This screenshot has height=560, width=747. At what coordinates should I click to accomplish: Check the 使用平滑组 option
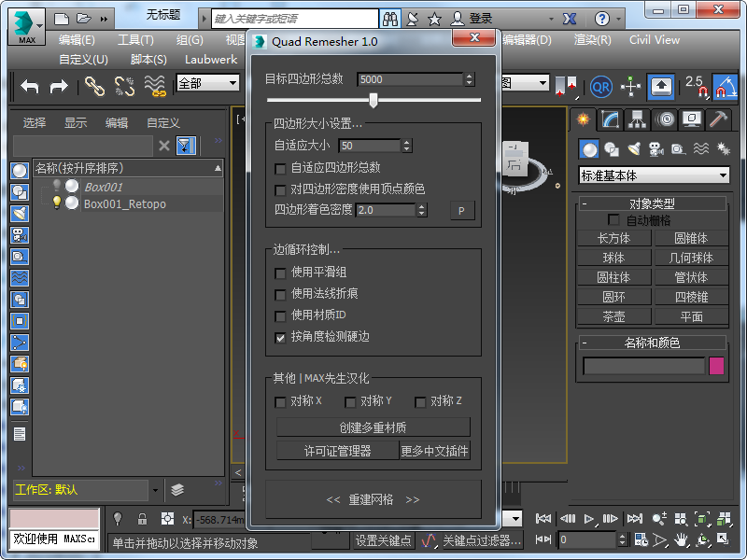(x=280, y=273)
